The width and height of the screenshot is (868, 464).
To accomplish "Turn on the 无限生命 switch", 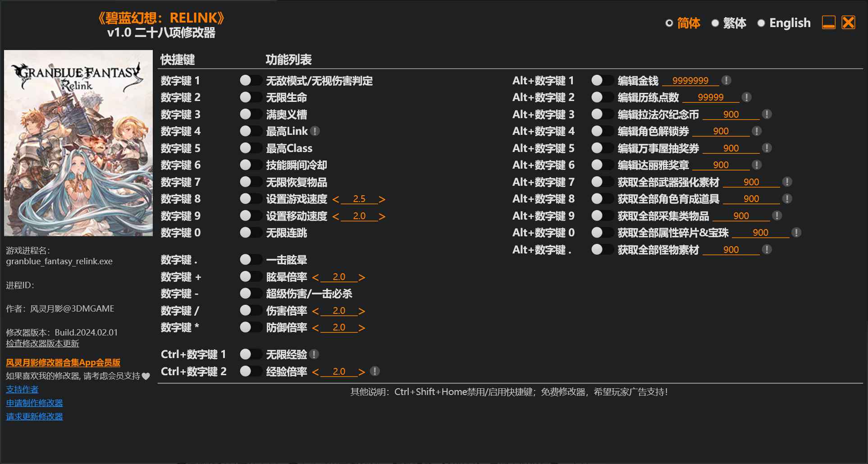I will 251,97.
